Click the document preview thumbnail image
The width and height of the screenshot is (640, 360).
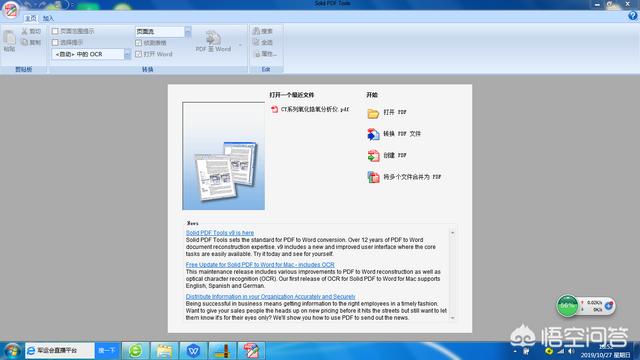coord(224,156)
